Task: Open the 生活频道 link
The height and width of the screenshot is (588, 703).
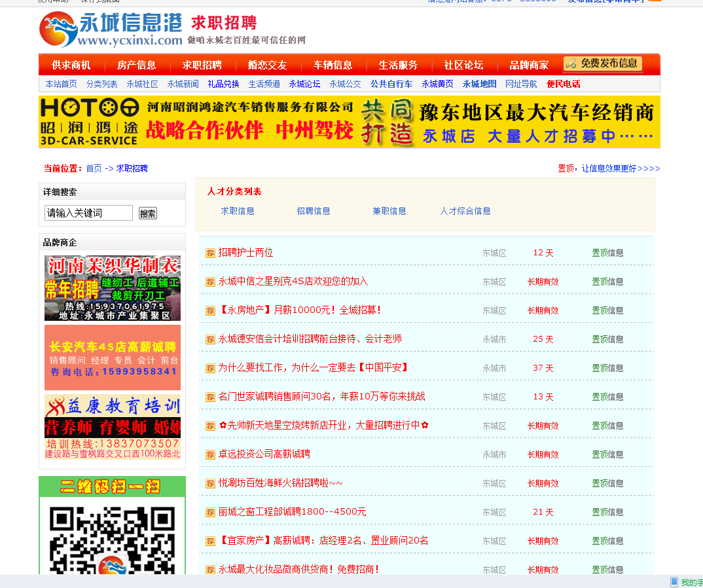Action: [x=264, y=84]
